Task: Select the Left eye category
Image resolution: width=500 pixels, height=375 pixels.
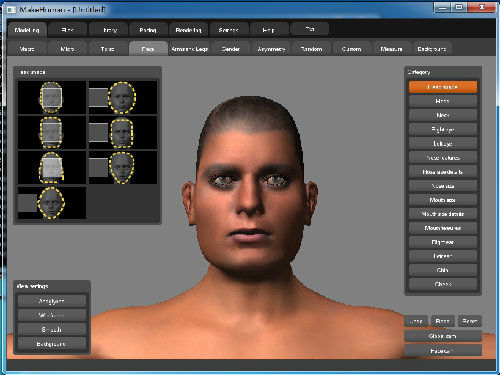Action: coord(443,144)
